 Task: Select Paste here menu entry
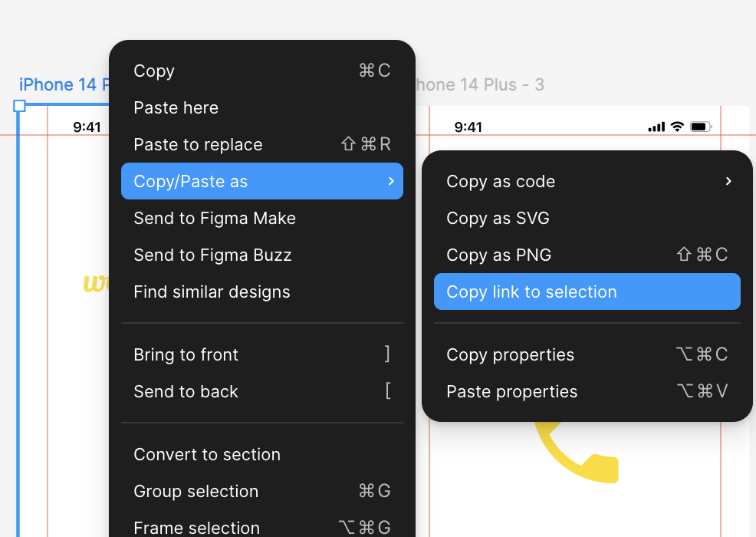(261, 108)
